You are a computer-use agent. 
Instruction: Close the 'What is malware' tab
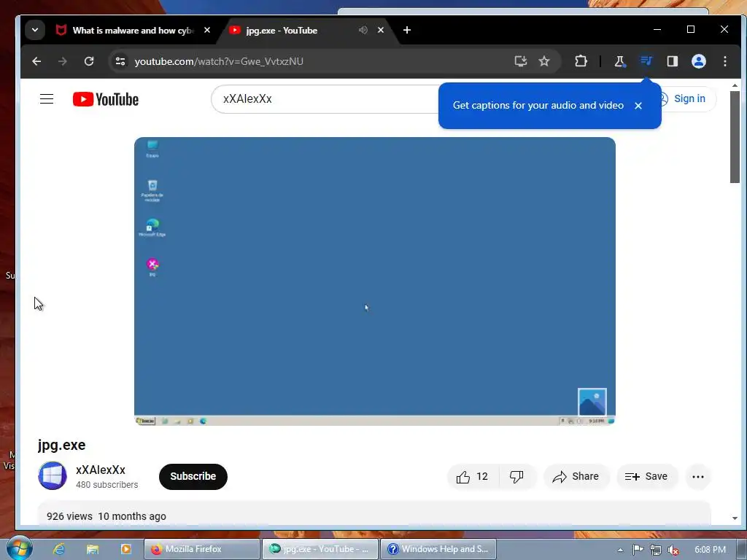(206, 30)
